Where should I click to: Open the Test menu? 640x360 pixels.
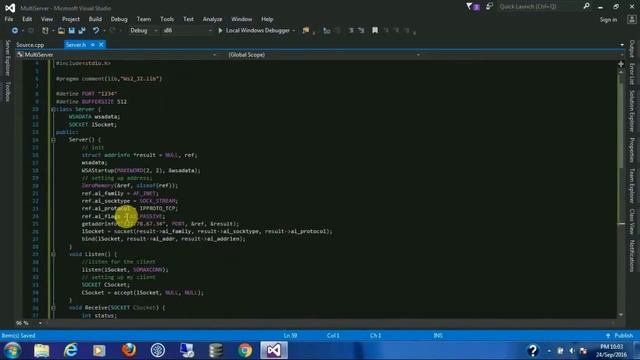[188, 19]
